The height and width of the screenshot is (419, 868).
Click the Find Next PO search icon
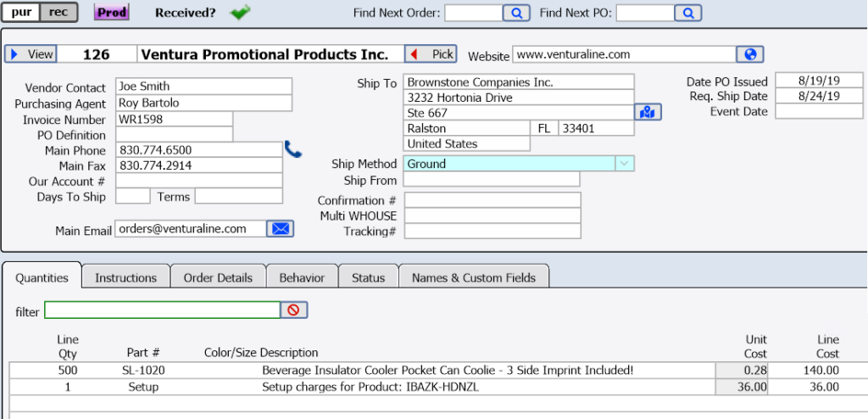tap(688, 14)
